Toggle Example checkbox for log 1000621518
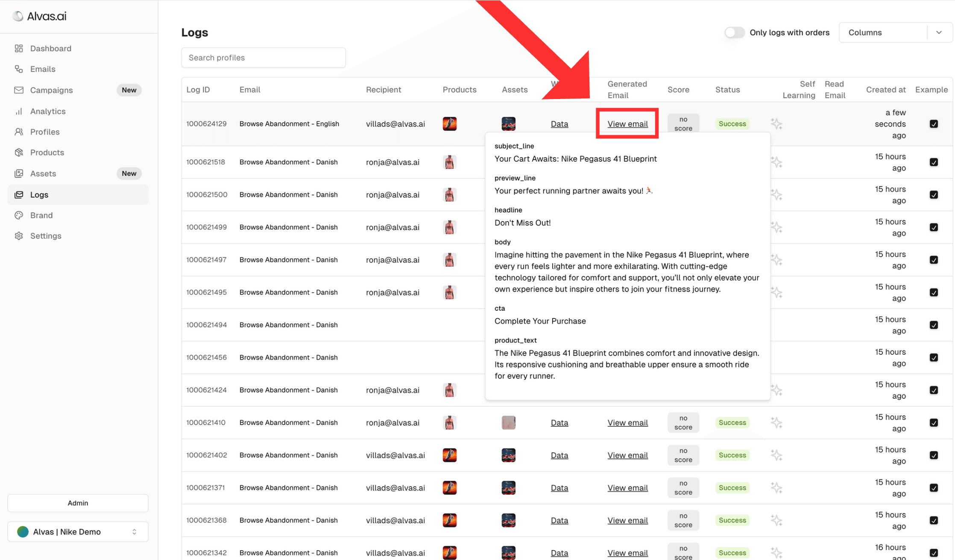The image size is (955, 560). coord(934,162)
